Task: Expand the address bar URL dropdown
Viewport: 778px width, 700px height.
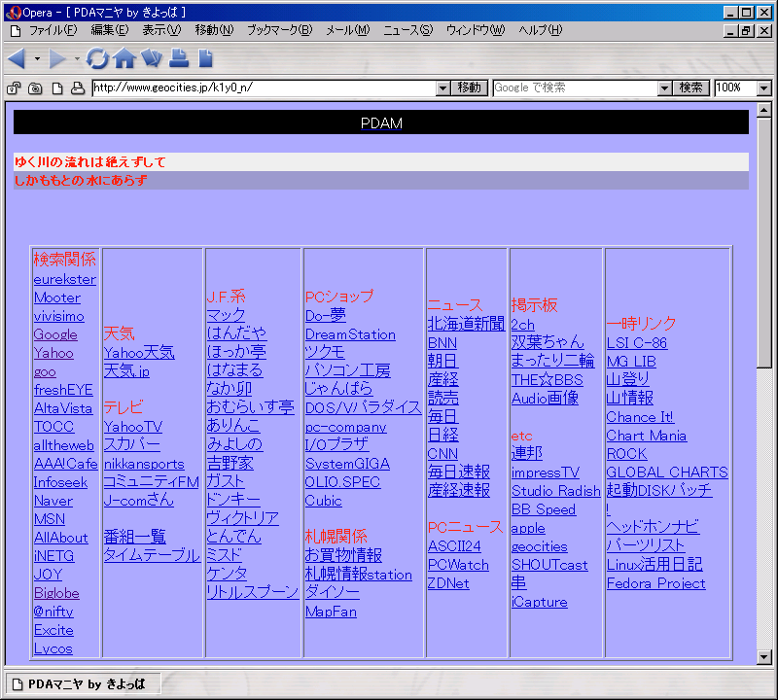Action: click(x=443, y=88)
